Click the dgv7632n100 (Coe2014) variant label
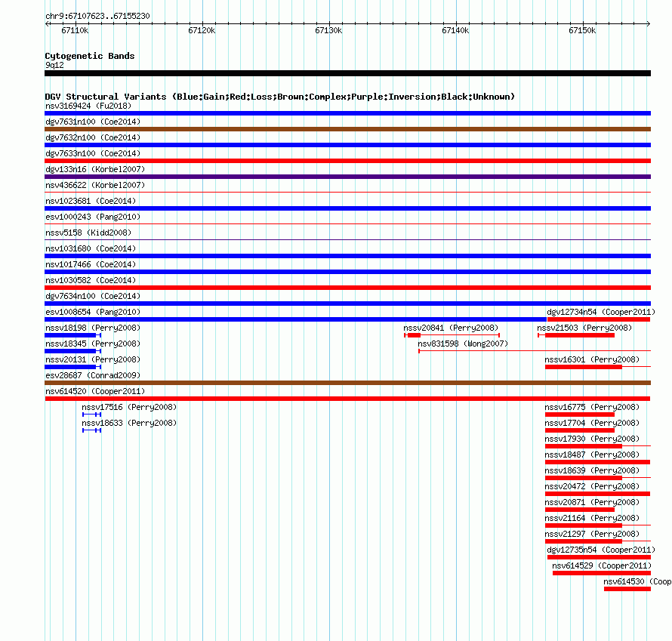The height and width of the screenshot is (641, 672). tap(93, 137)
